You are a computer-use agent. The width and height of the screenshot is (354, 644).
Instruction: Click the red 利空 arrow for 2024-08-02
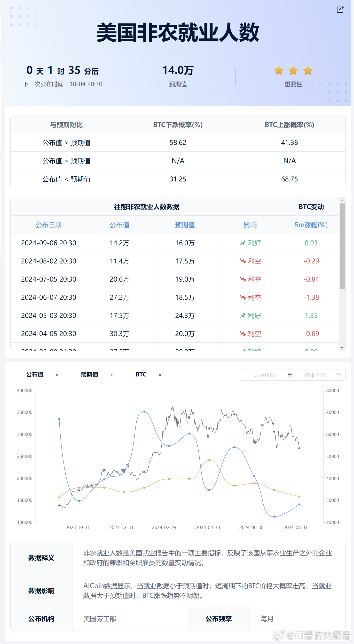pyautogui.click(x=243, y=261)
